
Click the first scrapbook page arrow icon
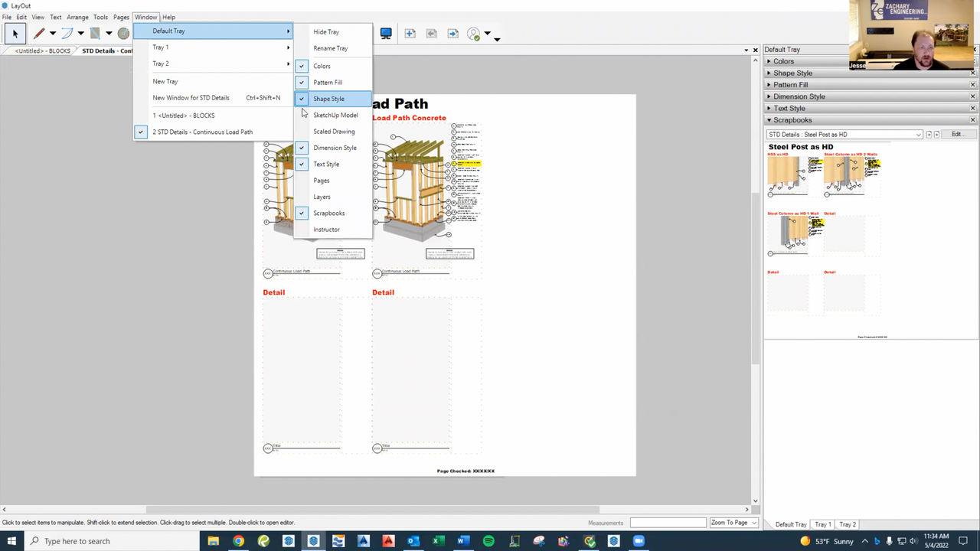click(929, 135)
